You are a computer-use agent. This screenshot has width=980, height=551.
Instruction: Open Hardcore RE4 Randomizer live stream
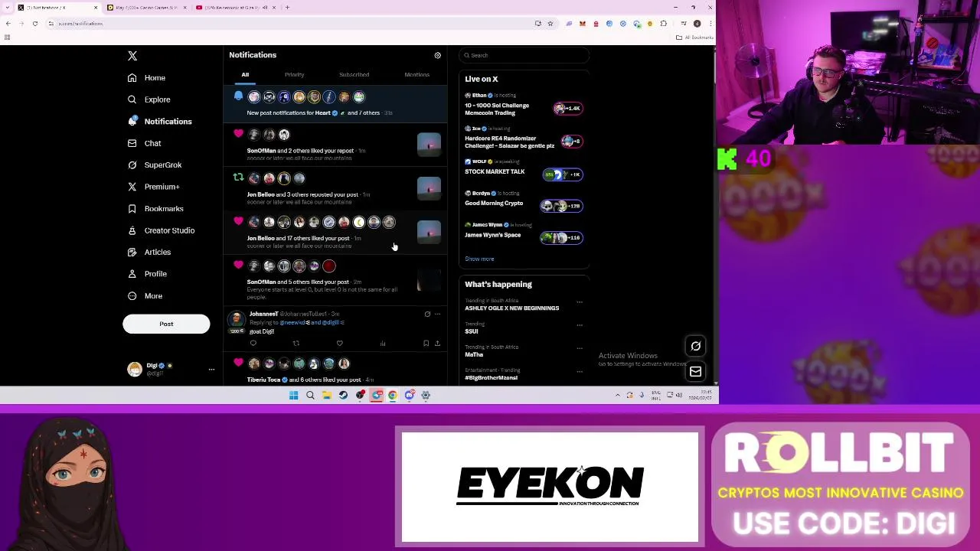524,139
